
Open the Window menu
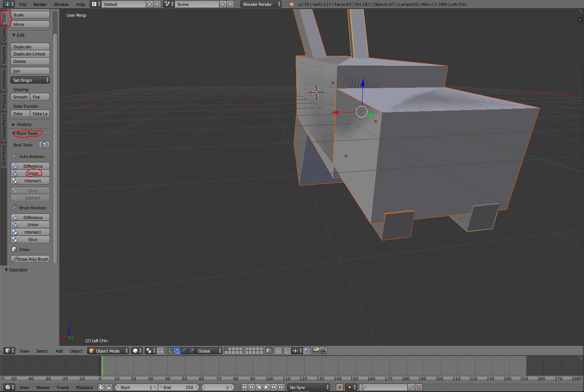coord(61,4)
